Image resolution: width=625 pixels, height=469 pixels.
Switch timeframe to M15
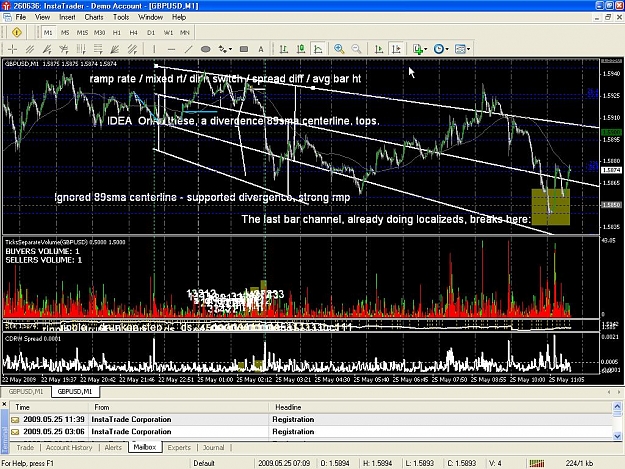[x=82, y=33]
